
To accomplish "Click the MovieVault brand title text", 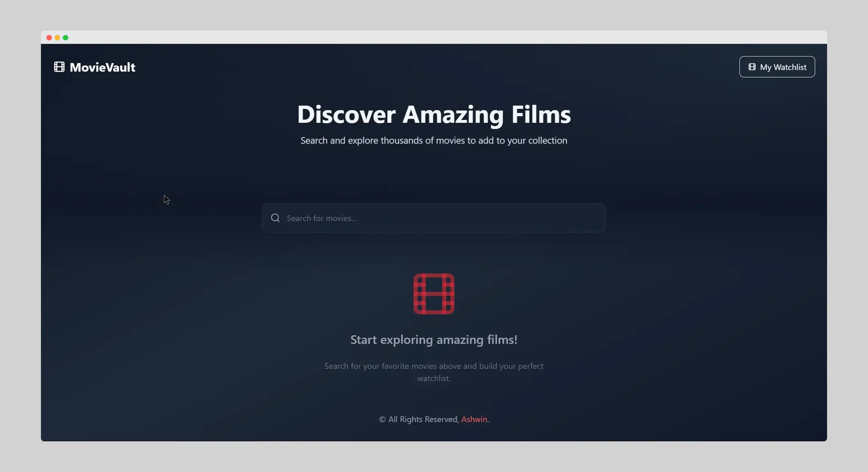I will tap(102, 67).
